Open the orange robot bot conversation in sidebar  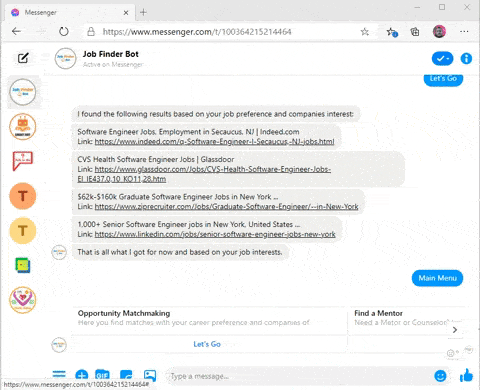click(23, 127)
